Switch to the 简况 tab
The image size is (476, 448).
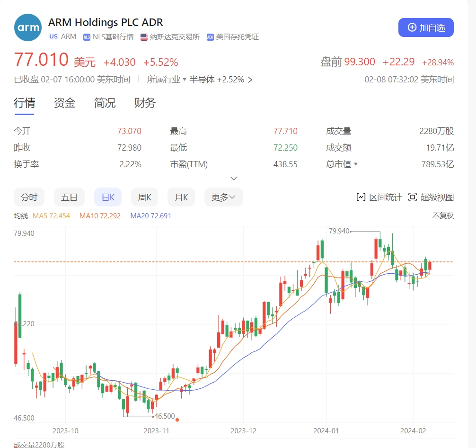(x=105, y=103)
